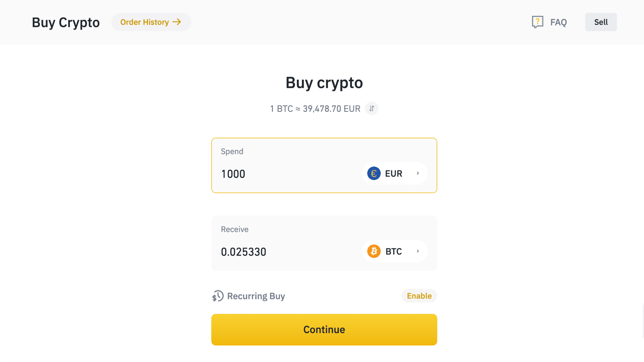Click the FAQ question mark icon
This screenshot has width=644, height=362.
(537, 22)
